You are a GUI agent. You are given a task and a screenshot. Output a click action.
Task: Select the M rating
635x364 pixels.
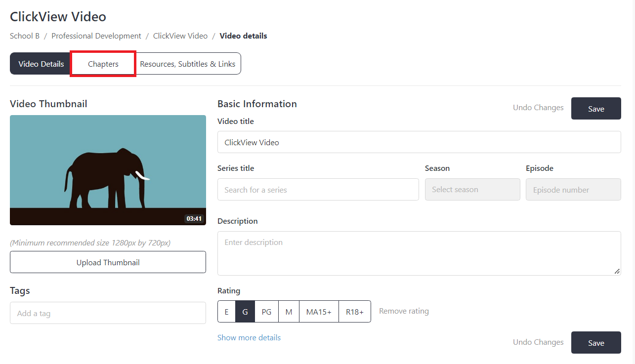click(289, 312)
